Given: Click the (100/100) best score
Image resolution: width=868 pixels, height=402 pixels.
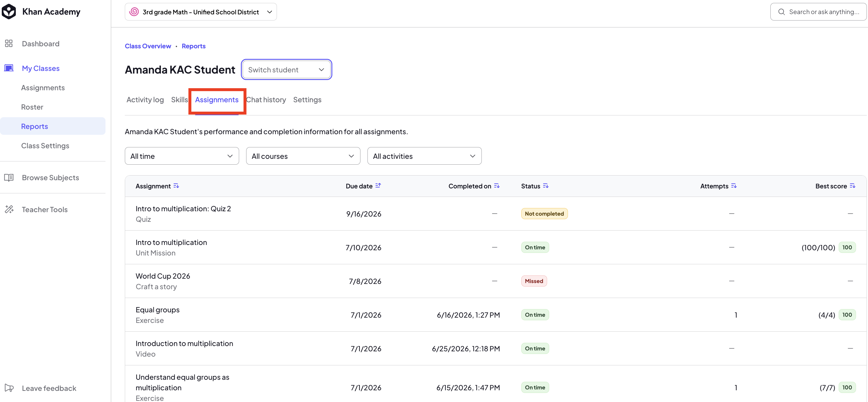Looking at the screenshot, I should tap(818, 247).
